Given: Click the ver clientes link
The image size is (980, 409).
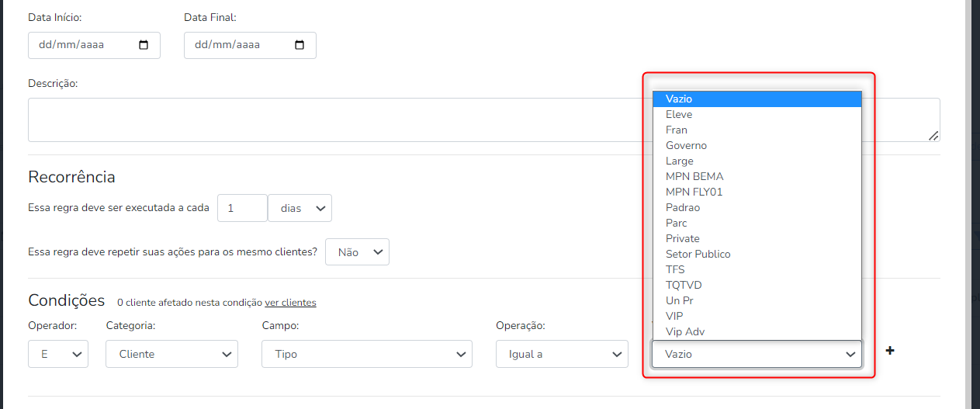Looking at the screenshot, I should (290, 302).
